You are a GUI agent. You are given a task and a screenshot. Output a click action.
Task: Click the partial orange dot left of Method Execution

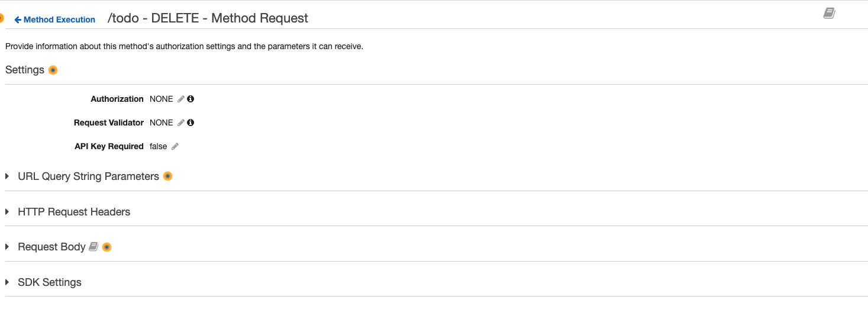pyautogui.click(x=2, y=19)
